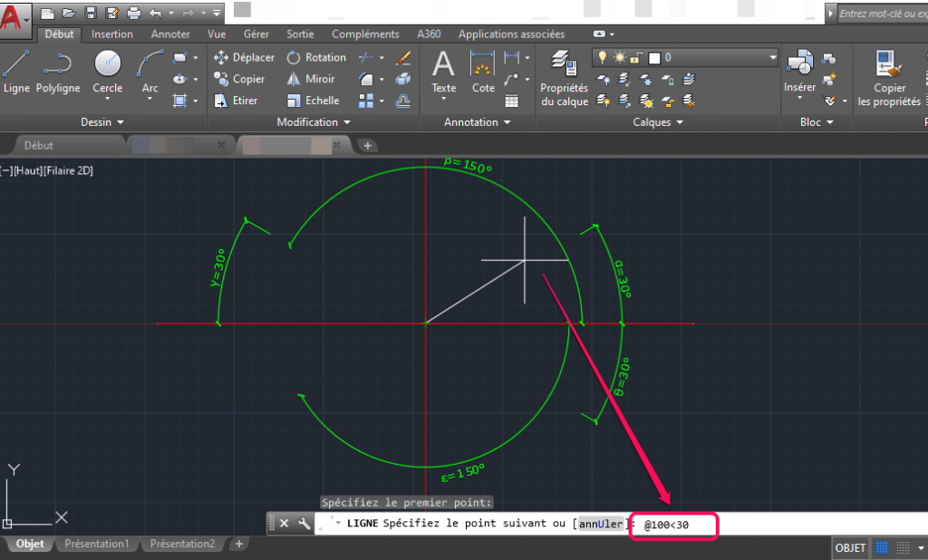Viewport: 928px width, 560px height.
Task: Click the Save As quick-access icon
Action: coord(111,13)
